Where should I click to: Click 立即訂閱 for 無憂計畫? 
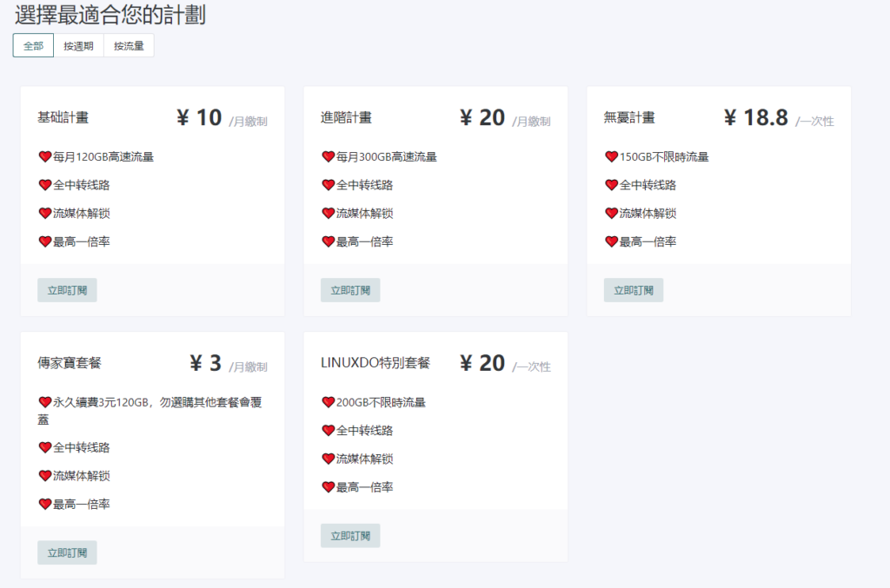(634, 290)
